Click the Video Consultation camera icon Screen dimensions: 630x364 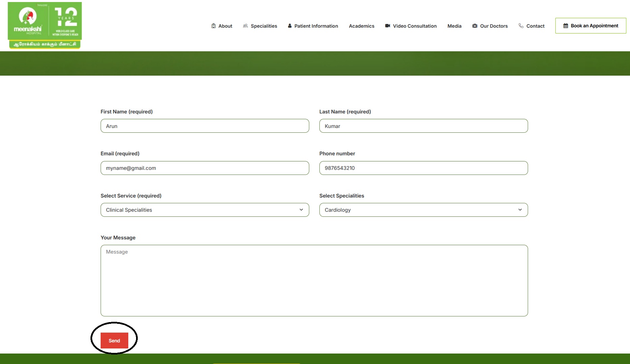pyautogui.click(x=388, y=26)
